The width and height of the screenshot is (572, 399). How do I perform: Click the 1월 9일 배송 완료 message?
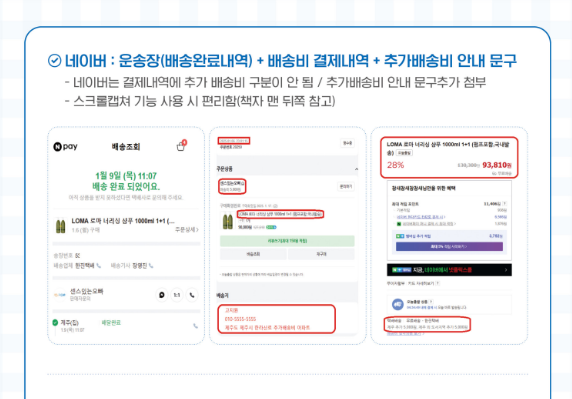pos(126,181)
